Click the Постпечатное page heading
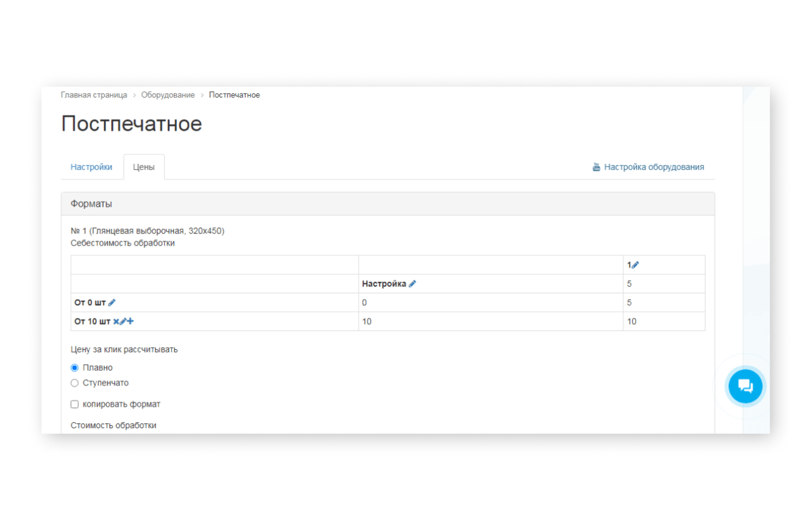The width and height of the screenshot is (812, 521). 131,124
